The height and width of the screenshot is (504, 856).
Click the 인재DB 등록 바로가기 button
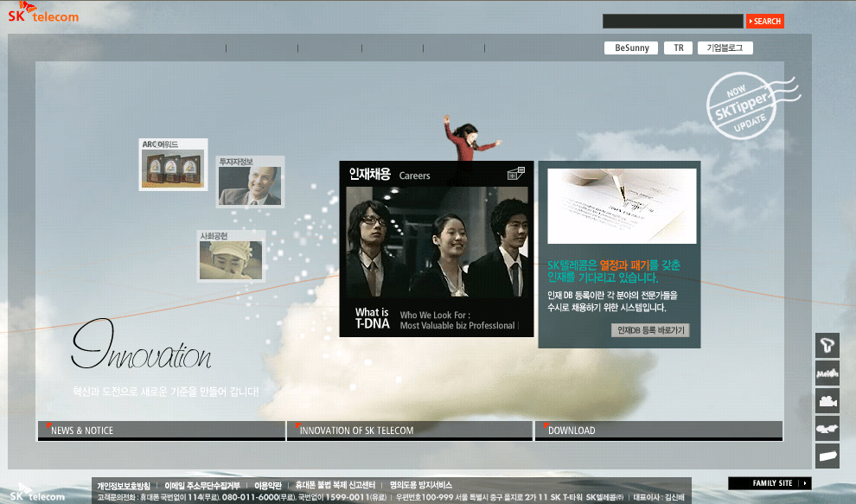click(x=650, y=330)
